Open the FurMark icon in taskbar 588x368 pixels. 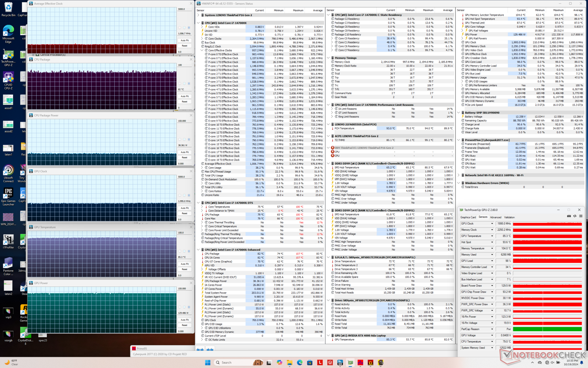tap(370, 362)
